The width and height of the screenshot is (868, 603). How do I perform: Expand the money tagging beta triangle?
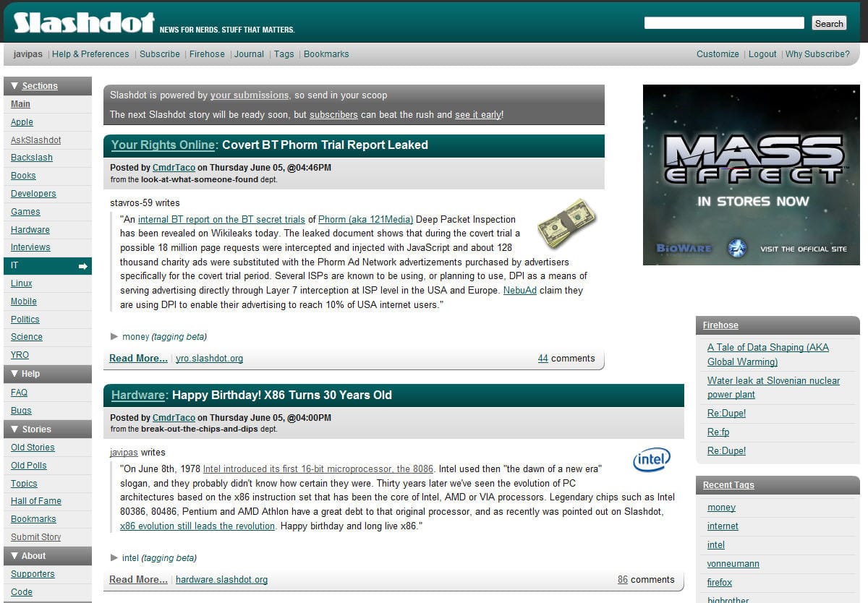(x=114, y=336)
